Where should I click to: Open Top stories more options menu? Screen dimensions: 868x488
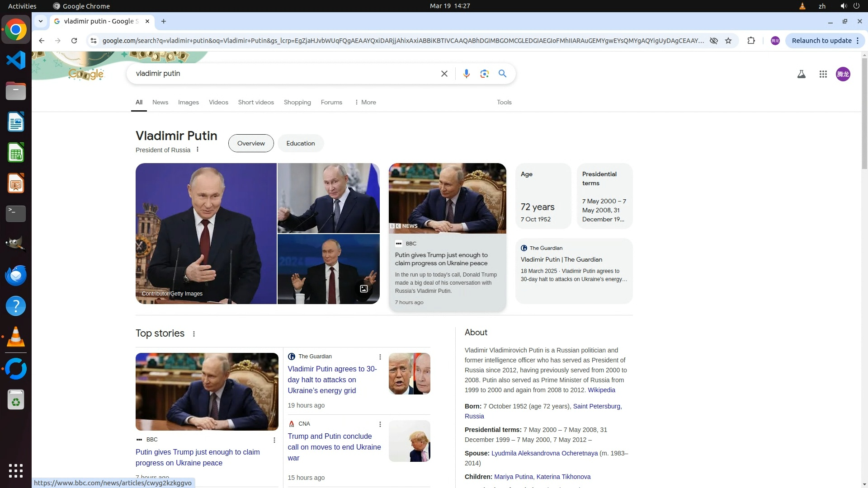[x=194, y=334]
